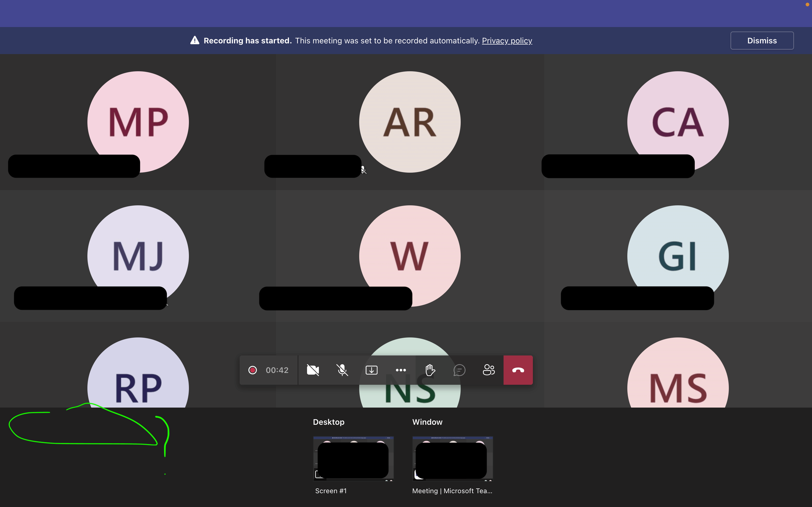Select the AR participant avatar

click(x=410, y=122)
